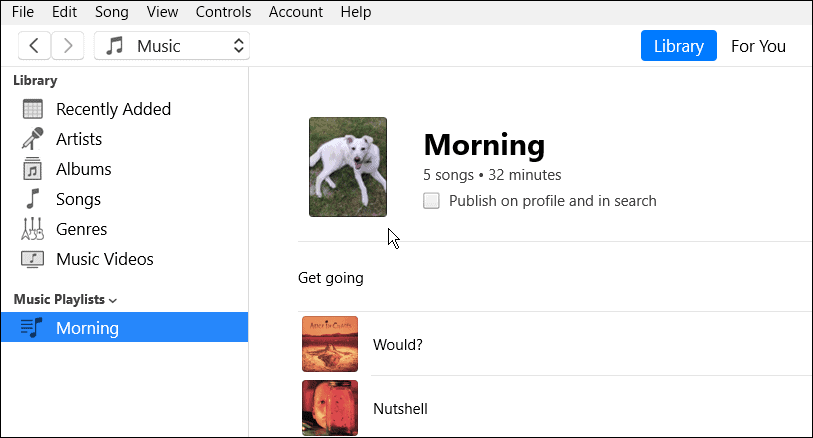Click the Songs music note icon
Image resolution: width=813 pixels, height=438 pixels.
[x=33, y=199]
